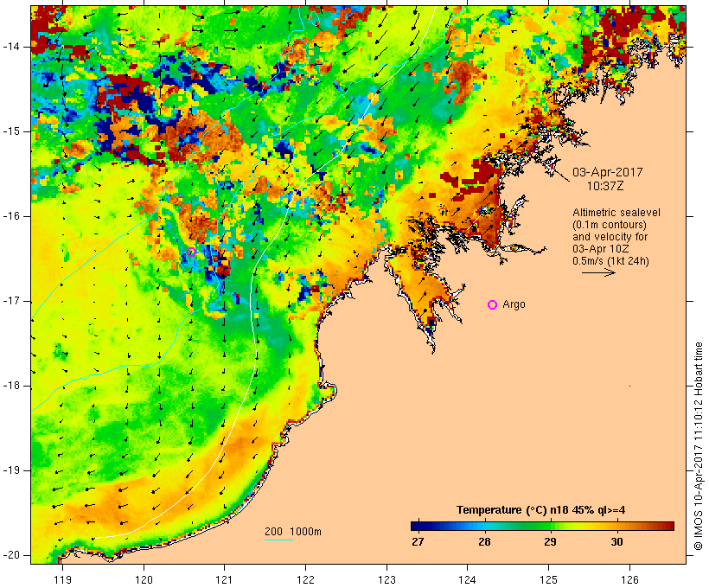Click longitude label 122
Viewport: 709px width, 588px height.
point(306,579)
